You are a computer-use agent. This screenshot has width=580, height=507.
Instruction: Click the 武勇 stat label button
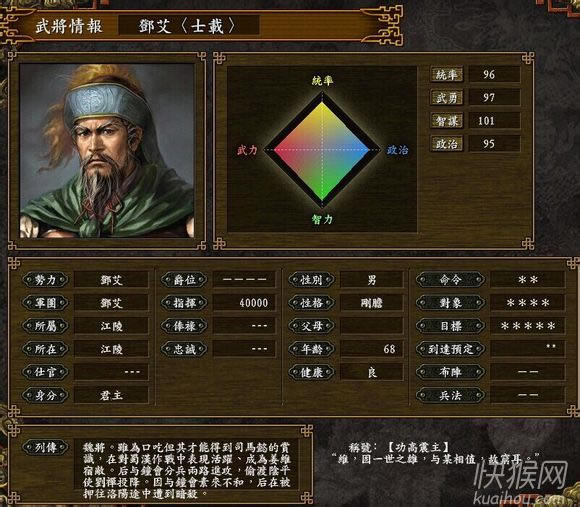pyautogui.click(x=447, y=98)
